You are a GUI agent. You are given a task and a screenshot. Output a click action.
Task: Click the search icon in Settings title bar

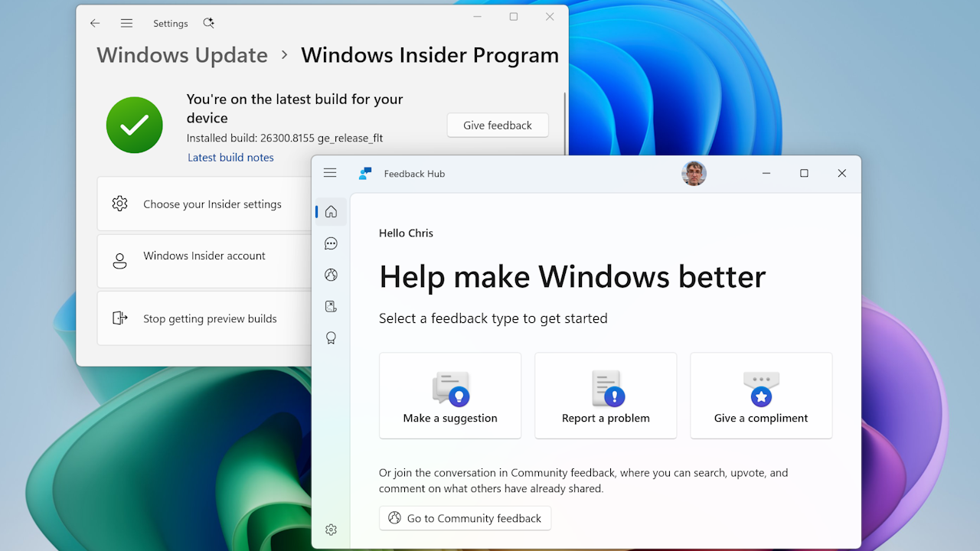pyautogui.click(x=208, y=23)
